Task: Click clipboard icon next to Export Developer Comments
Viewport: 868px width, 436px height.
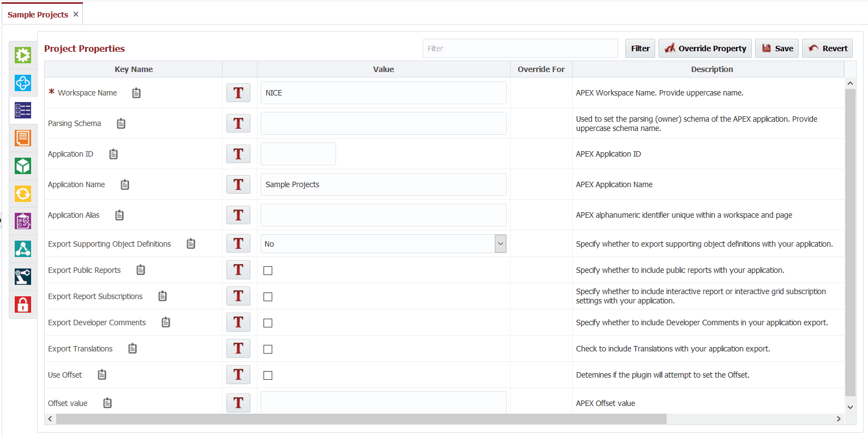Action: click(166, 322)
